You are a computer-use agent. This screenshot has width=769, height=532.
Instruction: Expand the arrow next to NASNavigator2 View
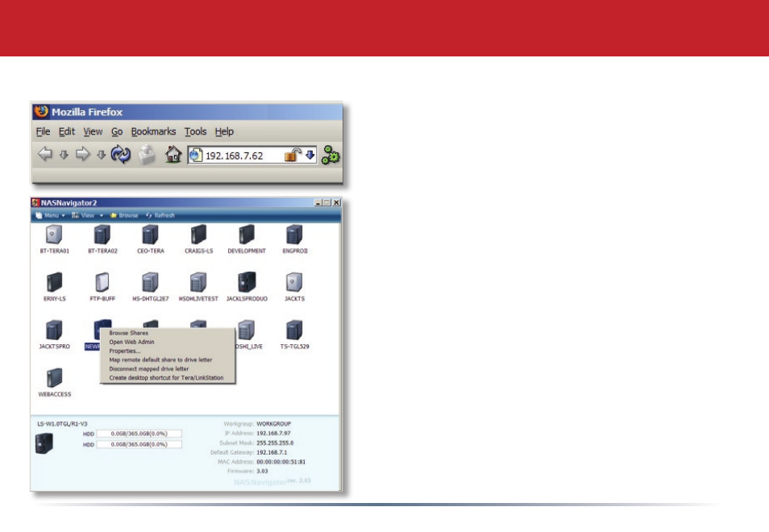(x=102, y=215)
